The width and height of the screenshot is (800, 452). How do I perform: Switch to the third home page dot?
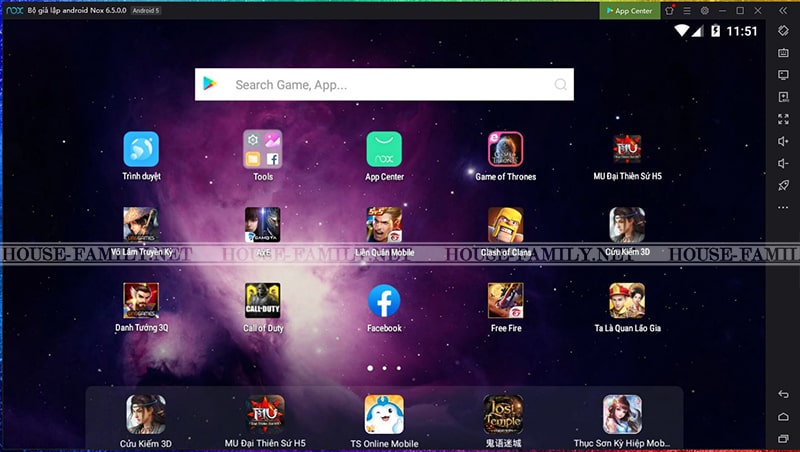tap(398, 368)
